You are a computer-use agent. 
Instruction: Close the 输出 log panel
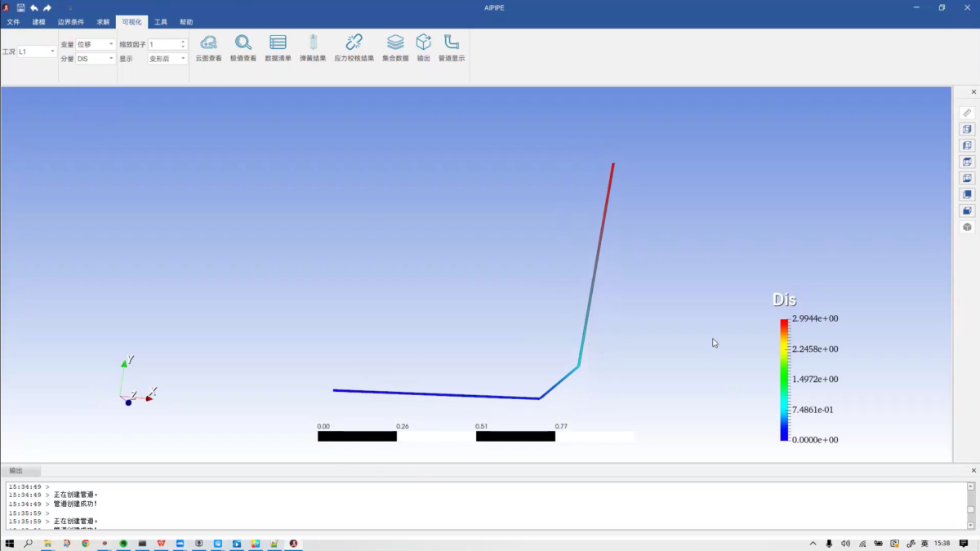973,471
